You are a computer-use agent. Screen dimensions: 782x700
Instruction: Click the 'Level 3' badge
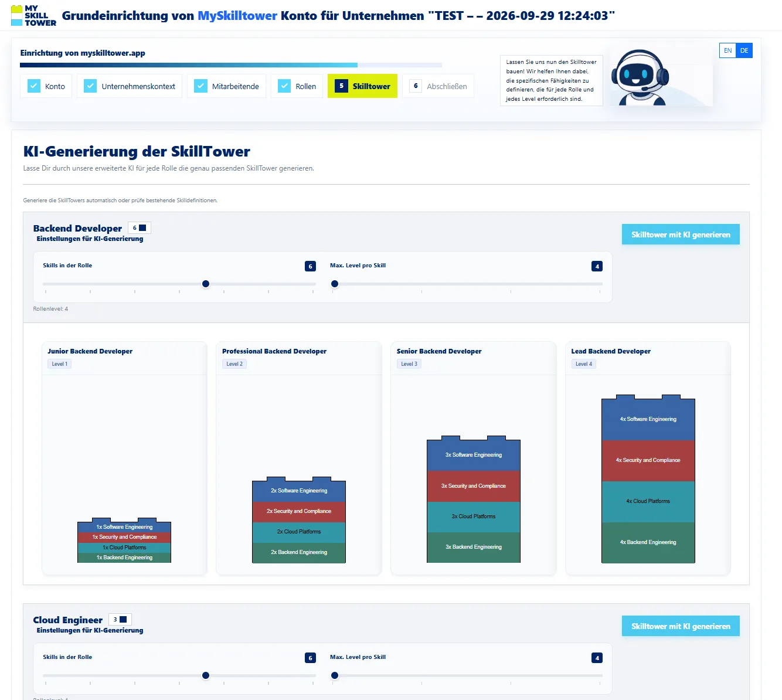coord(409,364)
